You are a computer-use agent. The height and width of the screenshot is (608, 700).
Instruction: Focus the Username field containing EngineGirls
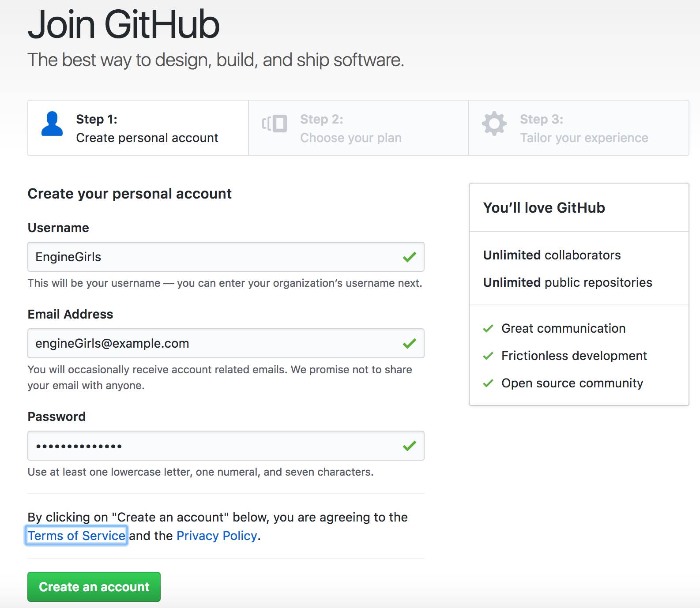(x=212, y=257)
